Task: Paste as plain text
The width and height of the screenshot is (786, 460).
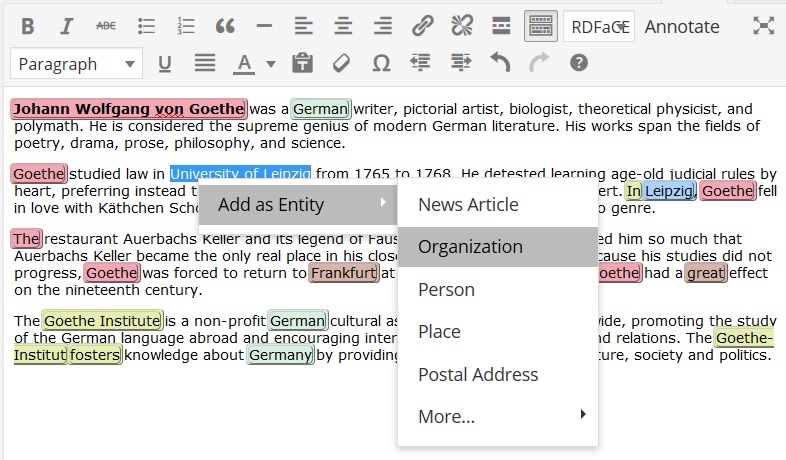Action: (x=302, y=63)
